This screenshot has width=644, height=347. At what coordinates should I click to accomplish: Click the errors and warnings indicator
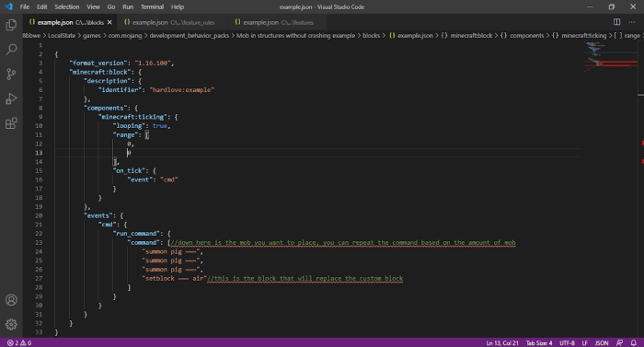(x=19, y=343)
